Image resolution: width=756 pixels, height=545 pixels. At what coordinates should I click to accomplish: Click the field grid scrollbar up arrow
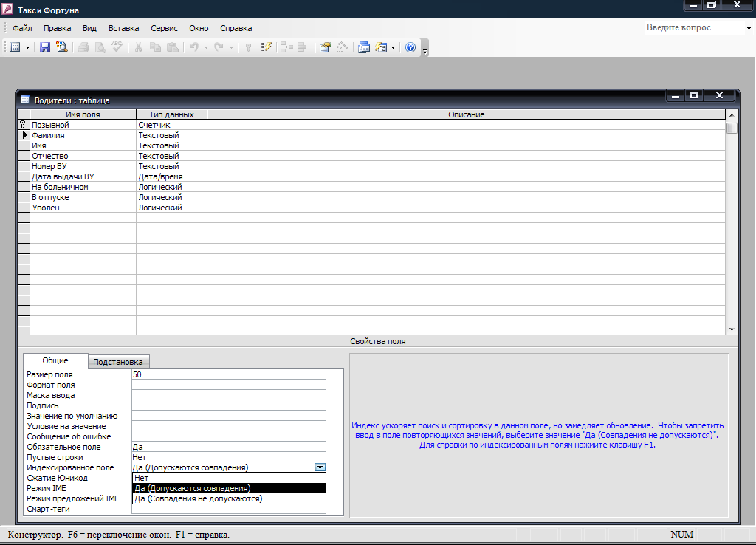point(732,115)
